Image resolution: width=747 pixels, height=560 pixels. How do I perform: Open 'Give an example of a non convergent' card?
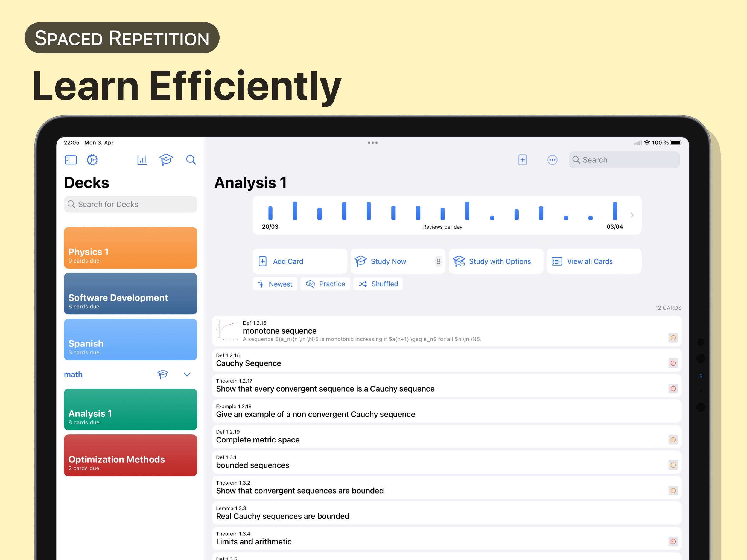pyautogui.click(x=447, y=412)
